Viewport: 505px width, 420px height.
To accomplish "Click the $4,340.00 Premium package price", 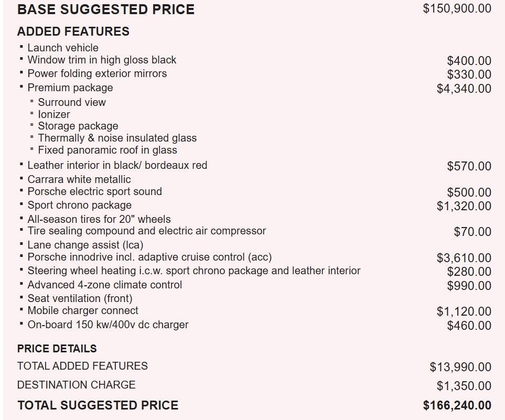I will (x=464, y=89).
